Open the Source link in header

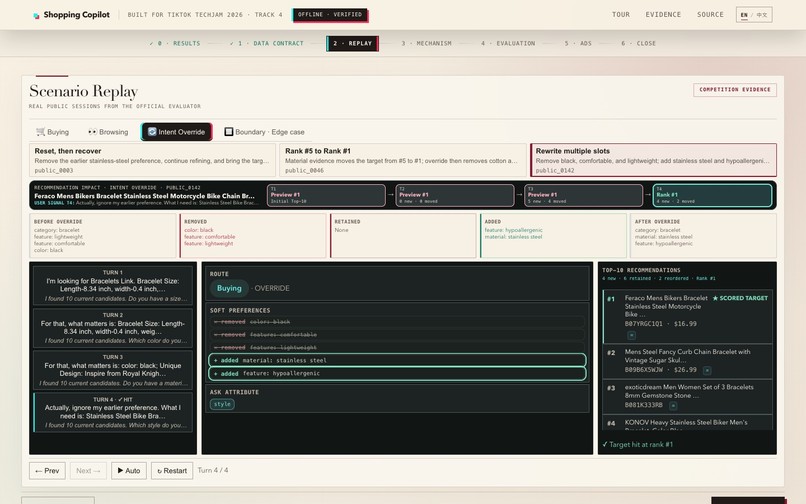click(710, 15)
